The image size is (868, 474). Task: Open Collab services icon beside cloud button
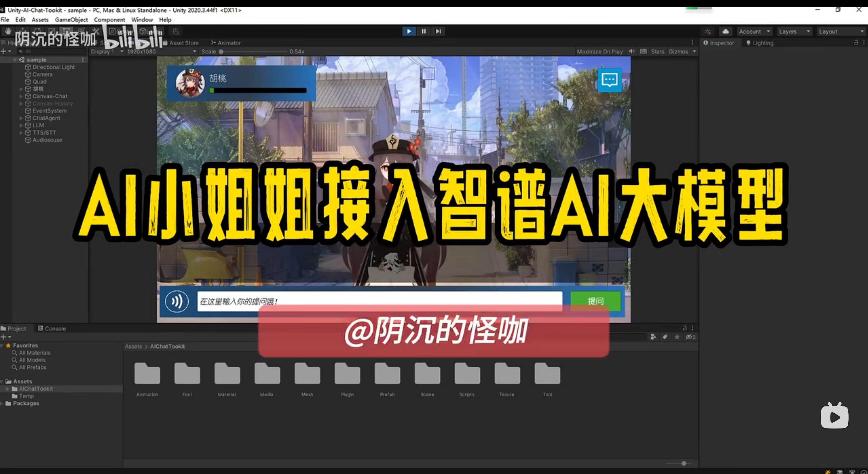tap(707, 32)
